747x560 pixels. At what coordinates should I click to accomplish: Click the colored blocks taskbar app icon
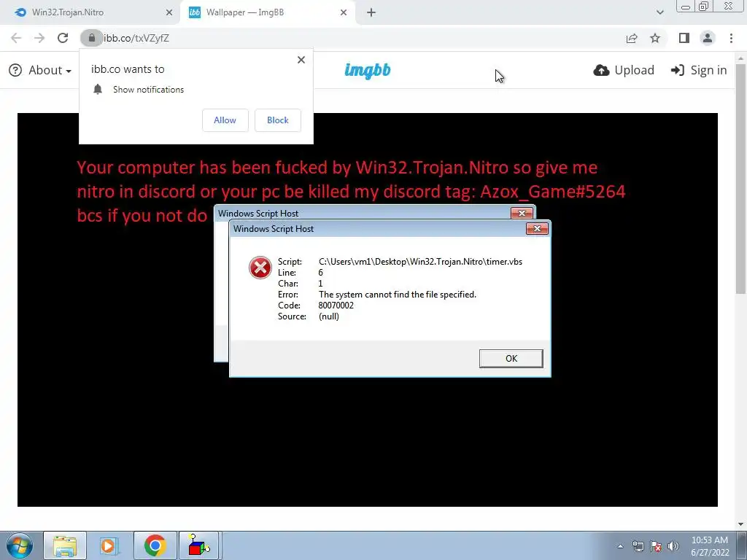pyautogui.click(x=198, y=545)
